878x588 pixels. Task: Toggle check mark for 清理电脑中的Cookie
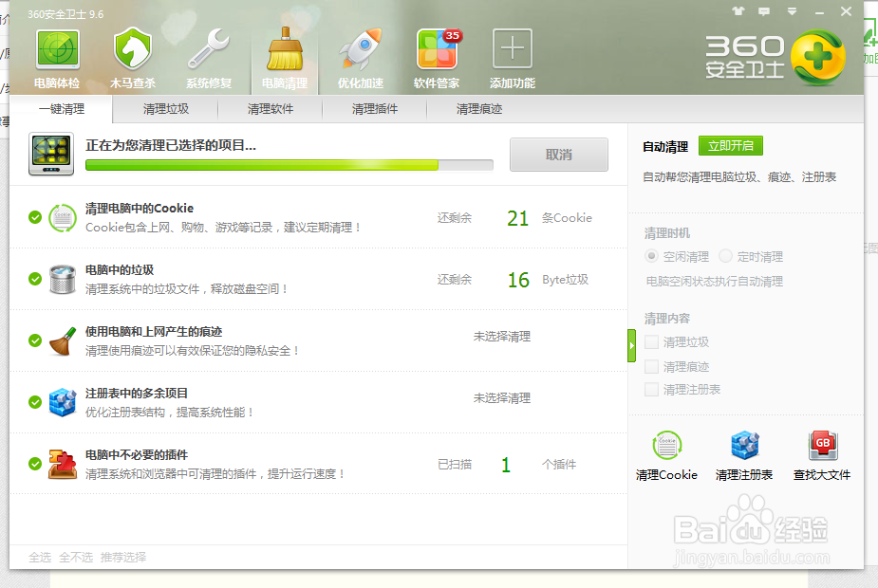(35, 217)
